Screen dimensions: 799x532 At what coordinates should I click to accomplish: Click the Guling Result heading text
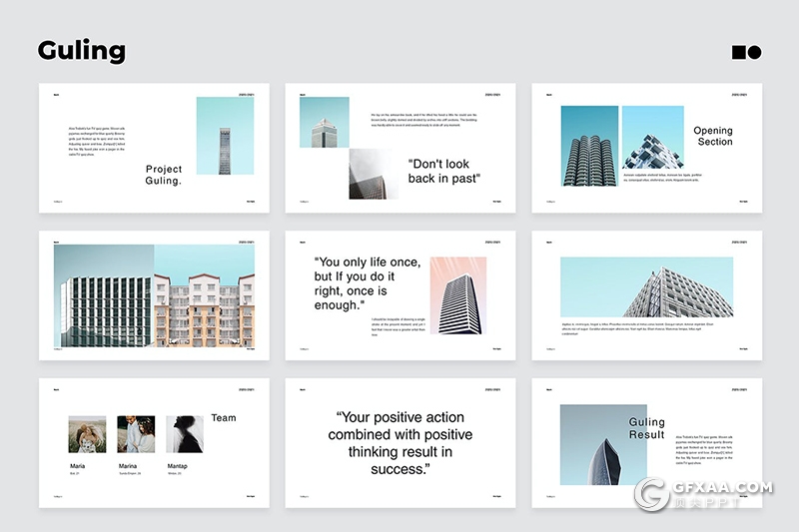click(x=646, y=428)
